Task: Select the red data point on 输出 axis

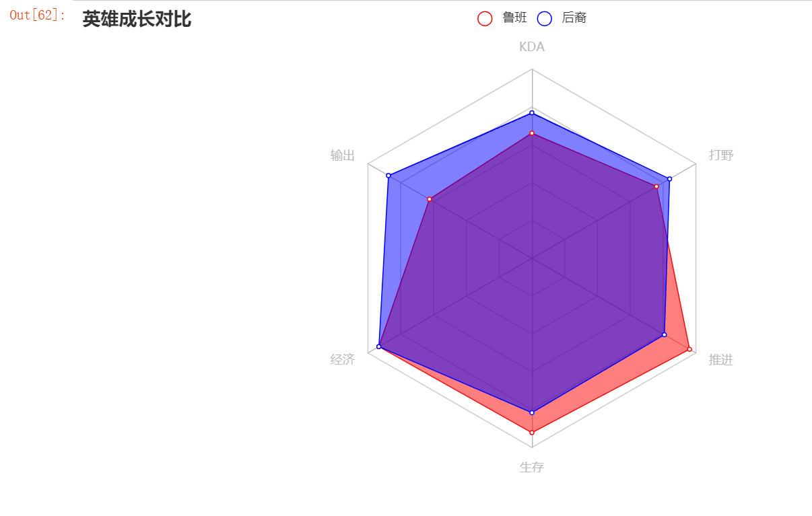Action: [x=430, y=199]
